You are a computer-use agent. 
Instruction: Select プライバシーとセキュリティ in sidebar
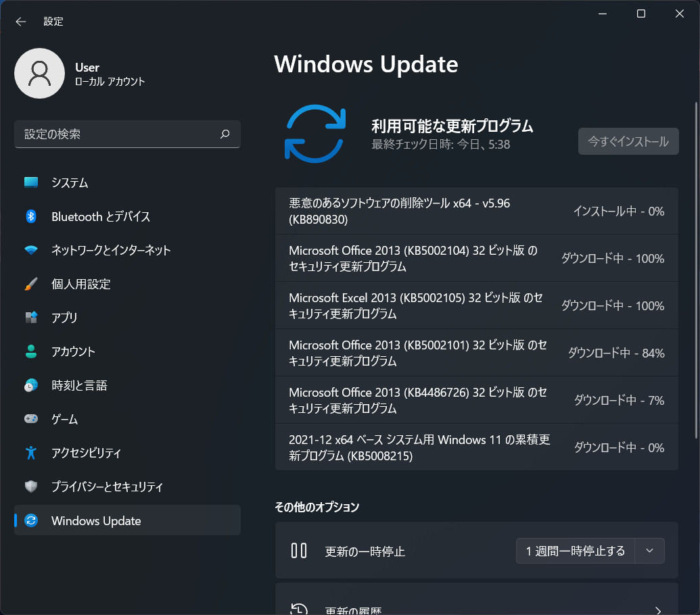coord(127,487)
